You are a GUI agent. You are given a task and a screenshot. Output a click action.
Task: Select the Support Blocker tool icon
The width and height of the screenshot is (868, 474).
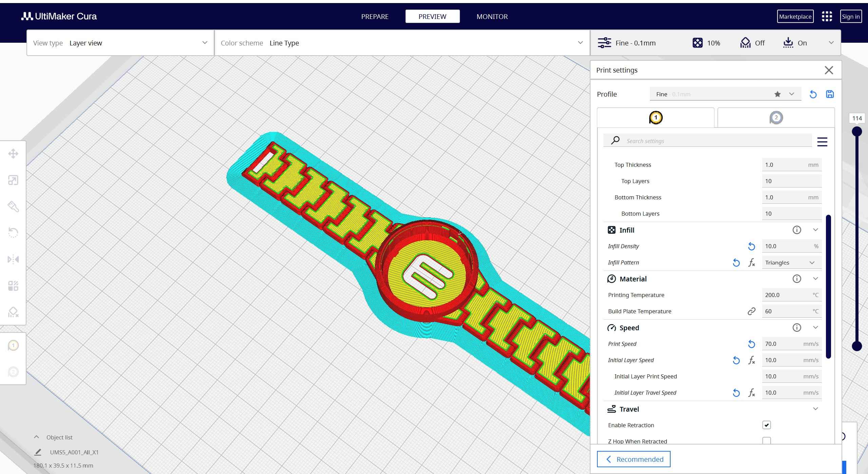pos(13,312)
